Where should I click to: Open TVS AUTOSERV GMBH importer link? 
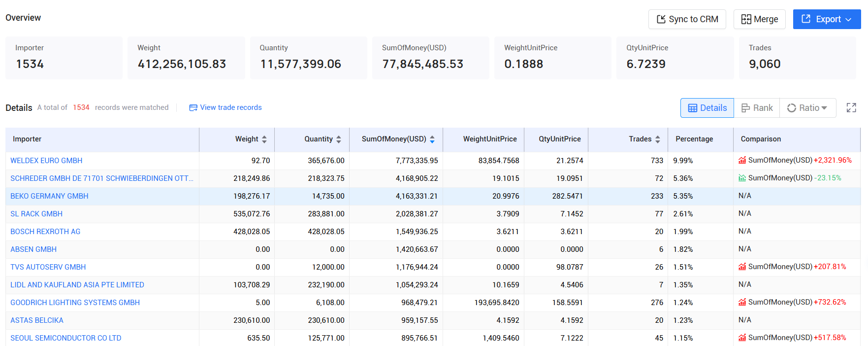pyautogui.click(x=48, y=267)
